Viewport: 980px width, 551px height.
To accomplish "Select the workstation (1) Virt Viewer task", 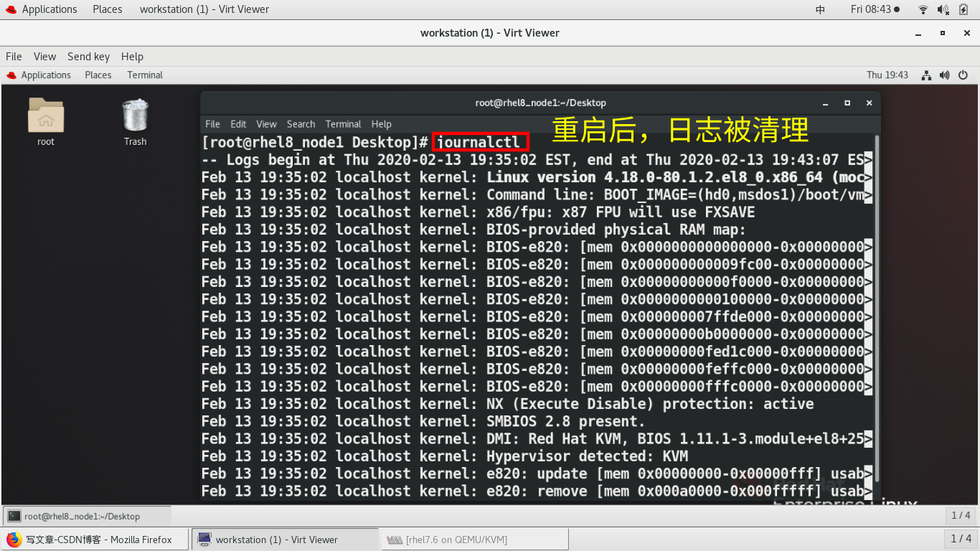I will [x=285, y=540].
